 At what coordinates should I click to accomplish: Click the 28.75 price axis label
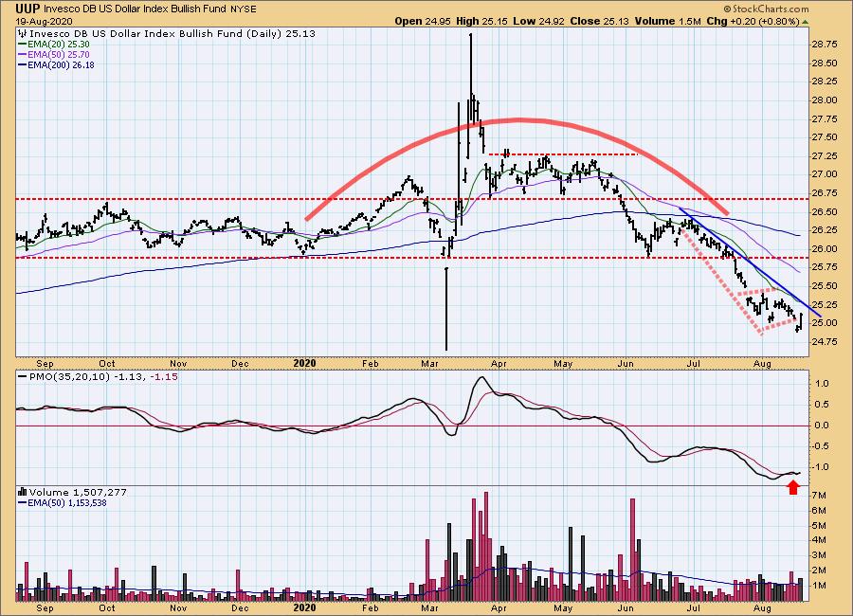point(825,45)
